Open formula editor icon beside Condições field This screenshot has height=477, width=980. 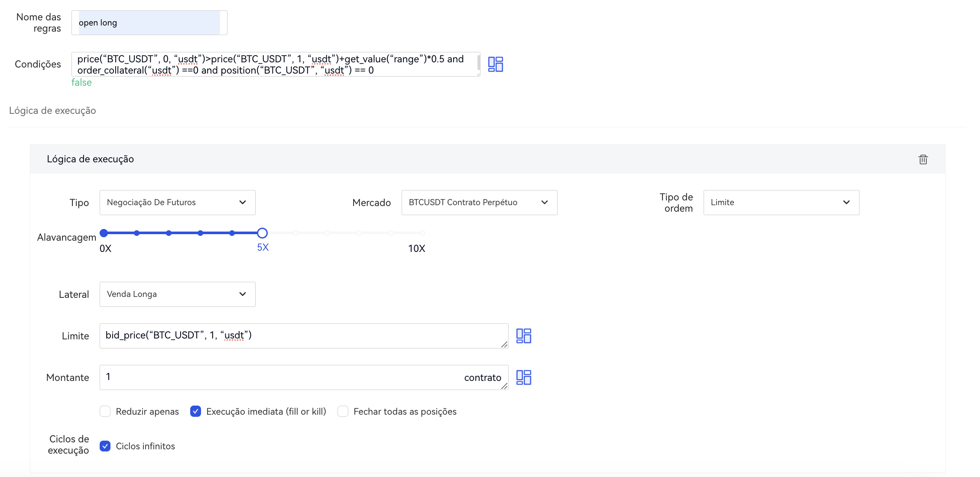point(495,64)
